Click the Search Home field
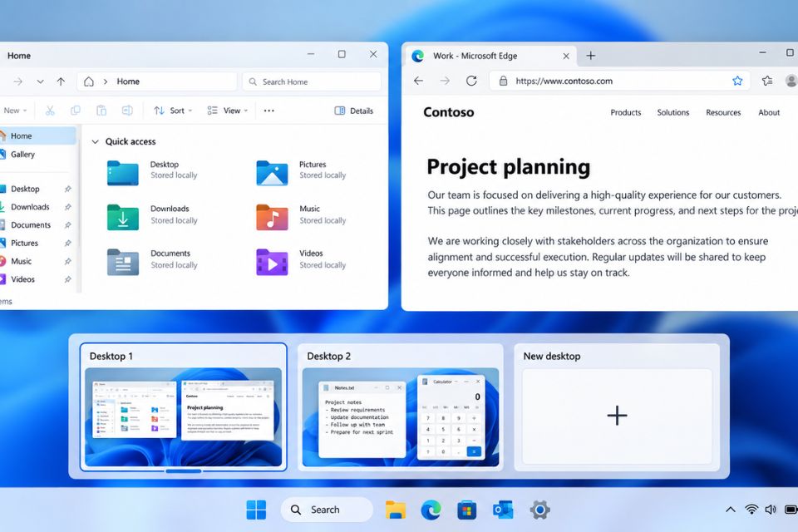The width and height of the screenshot is (798, 532). tap(312, 81)
